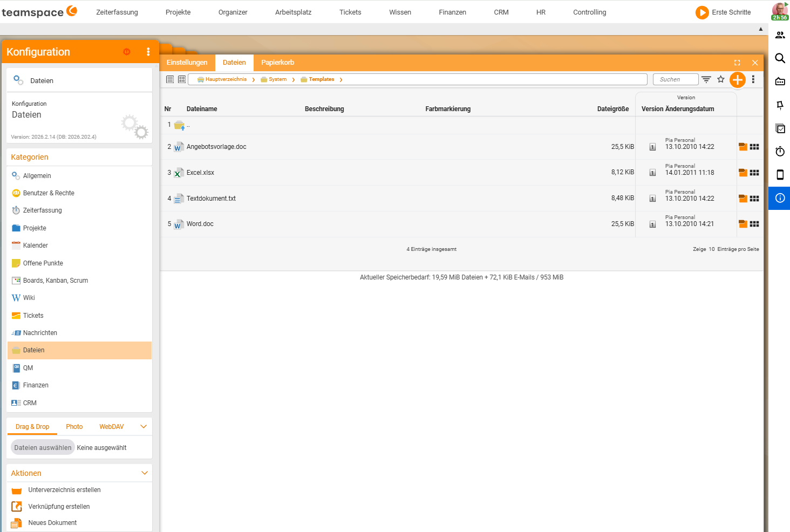790x532 pixels.
Task: Click the blue info icon
Action: 780,198
